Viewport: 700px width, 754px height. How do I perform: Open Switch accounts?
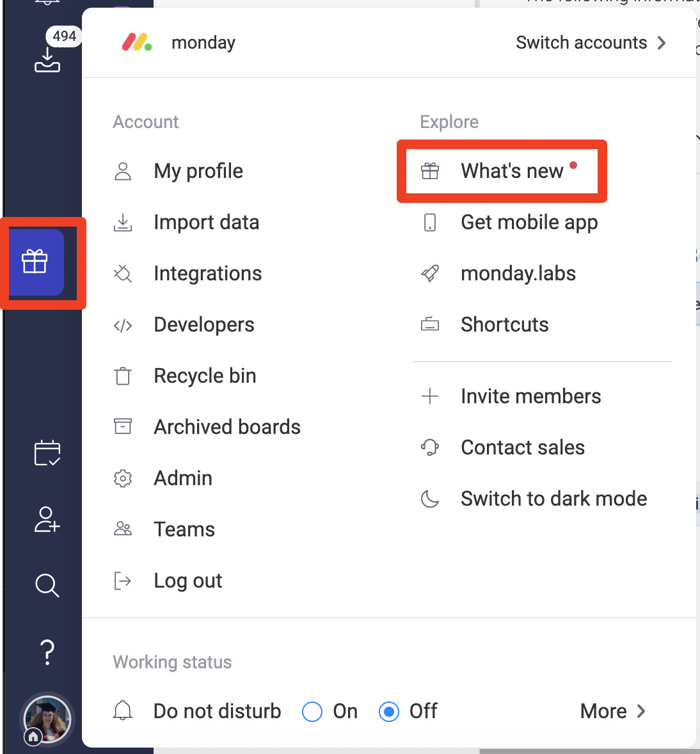(581, 43)
